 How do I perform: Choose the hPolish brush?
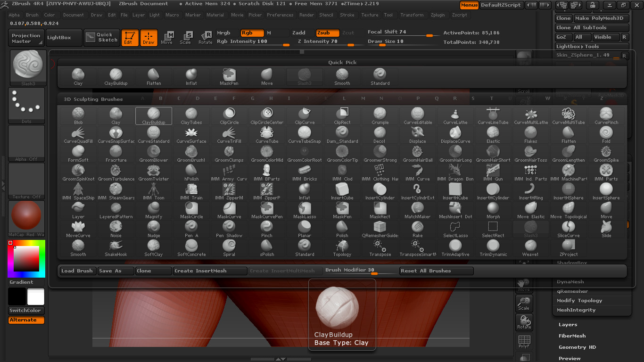pos(191,173)
